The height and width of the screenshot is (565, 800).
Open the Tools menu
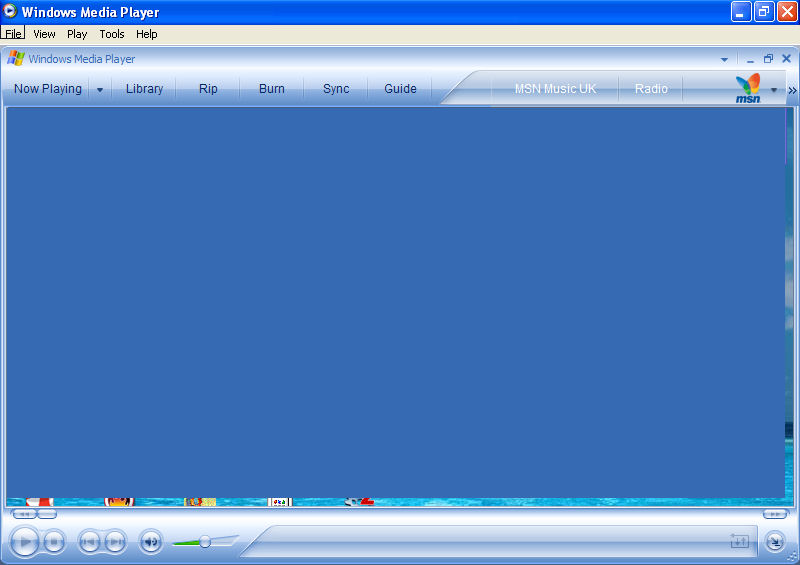coord(112,34)
